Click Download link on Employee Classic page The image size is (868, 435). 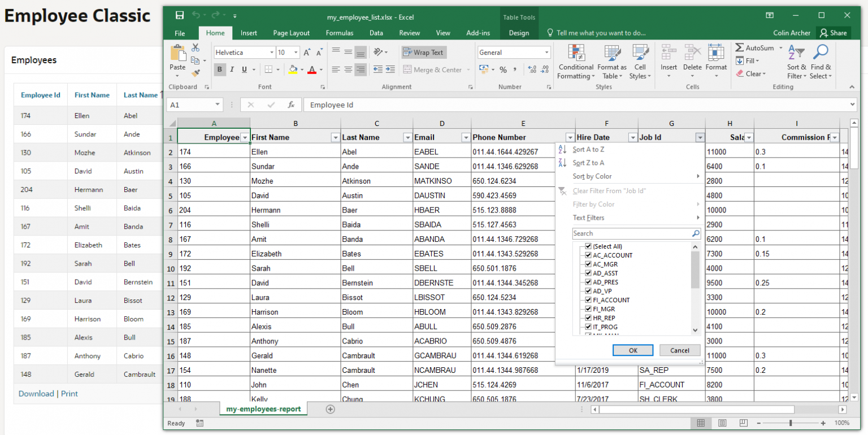[36, 394]
